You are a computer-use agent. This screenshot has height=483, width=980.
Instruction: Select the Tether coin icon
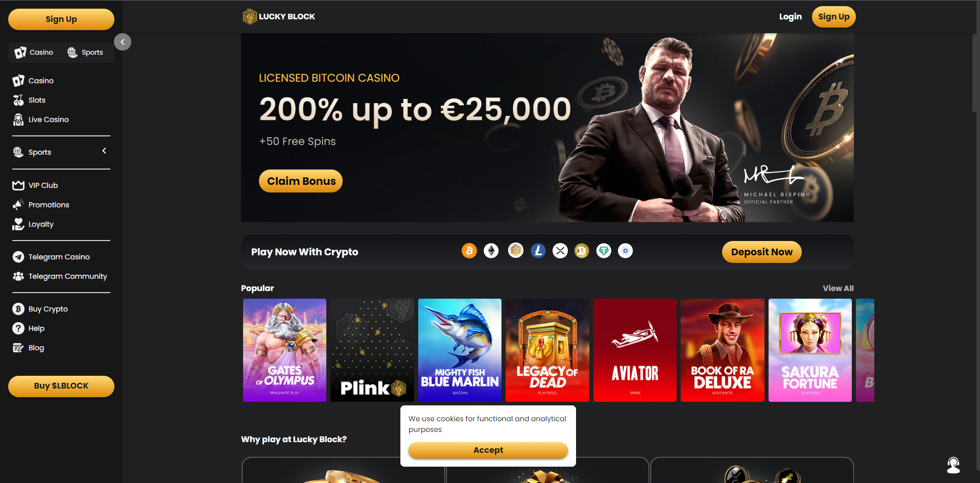pyautogui.click(x=604, y=251)
